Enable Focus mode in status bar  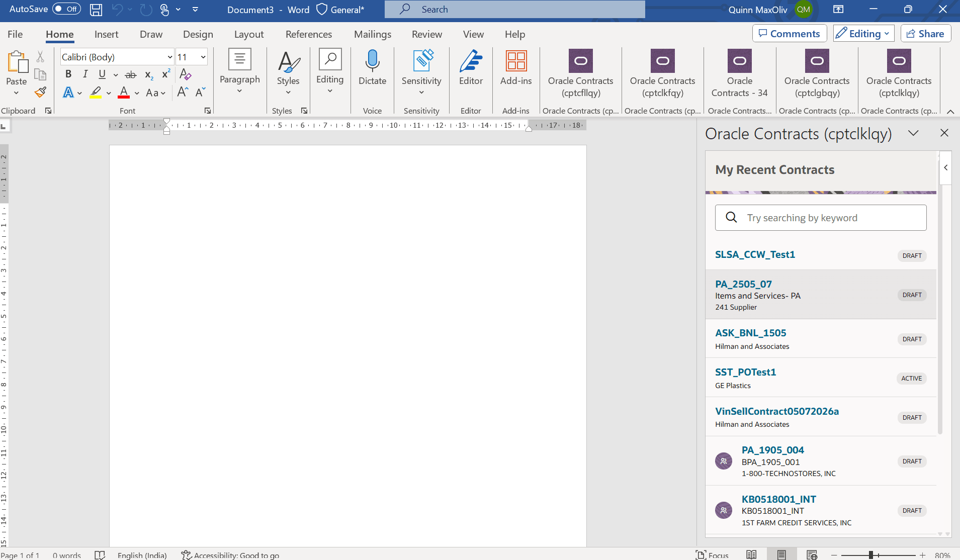tap(712, 555)
